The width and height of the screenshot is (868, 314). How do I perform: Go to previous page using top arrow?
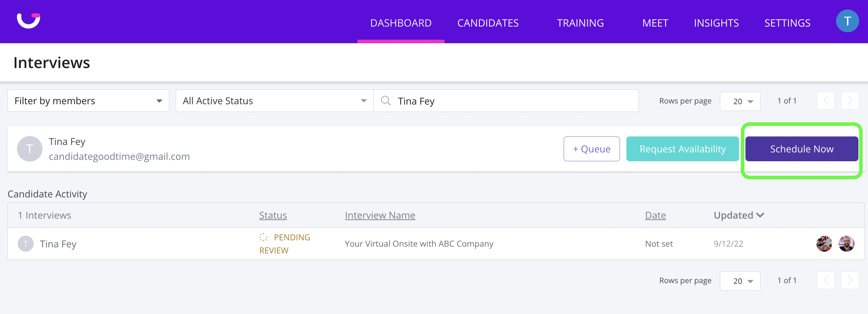point(826,101)
